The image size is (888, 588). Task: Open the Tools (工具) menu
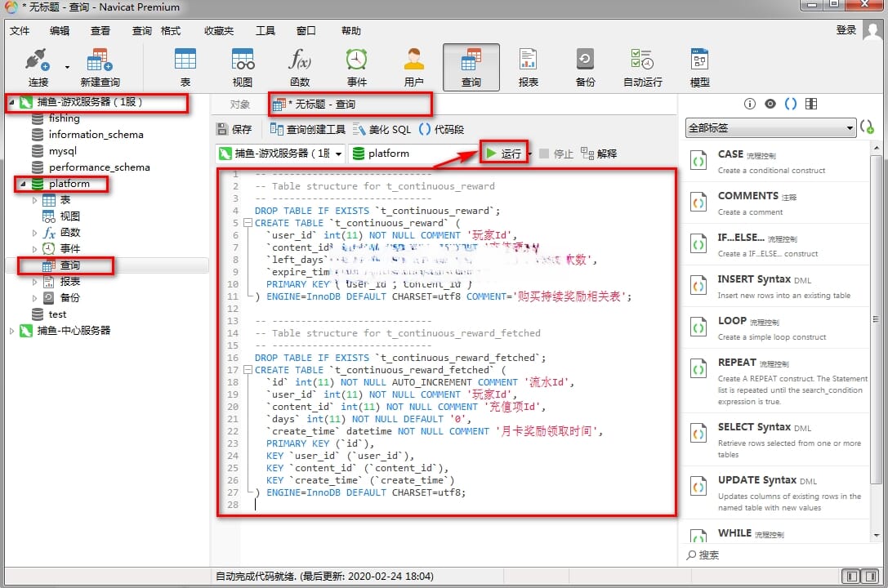pos(265,30)
